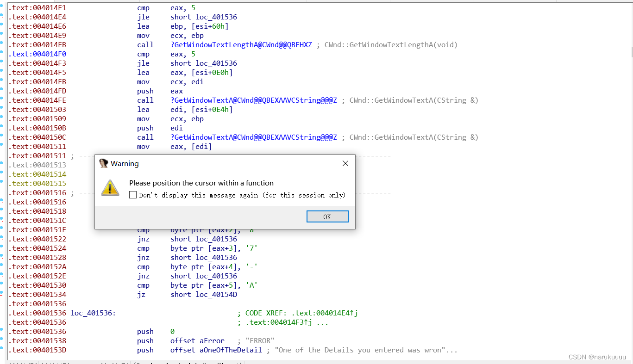Click the "Please position the cursor within a function" message

(201, 183)
